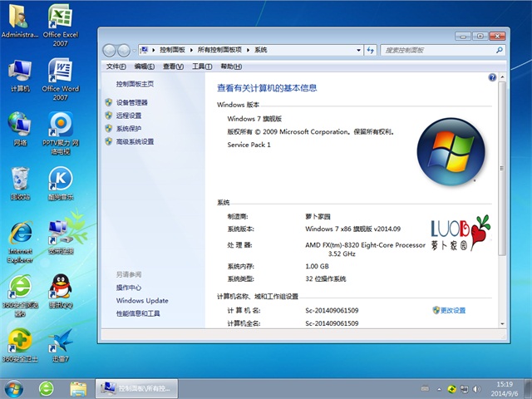Viewport: 532px width, 399px height.
Task: Open the 工具(T) menu
Action: point(202,66)
